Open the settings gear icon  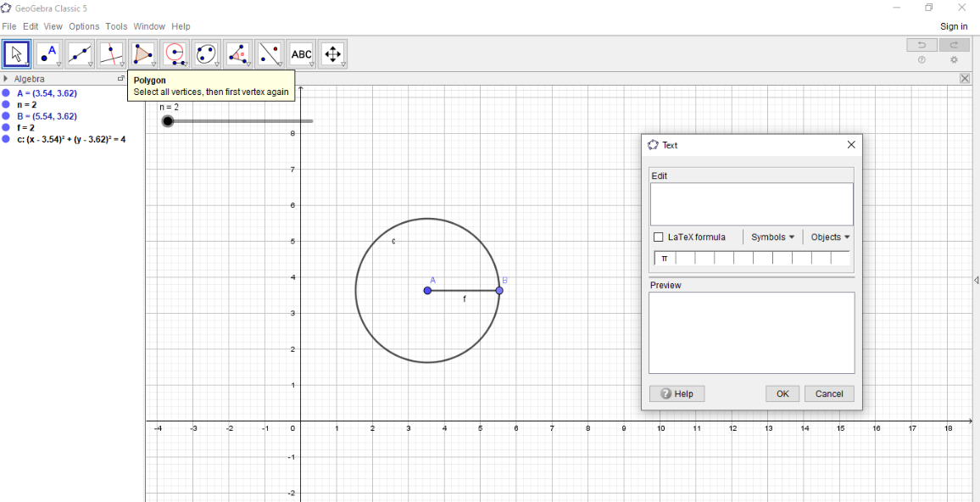pos(954,60)
